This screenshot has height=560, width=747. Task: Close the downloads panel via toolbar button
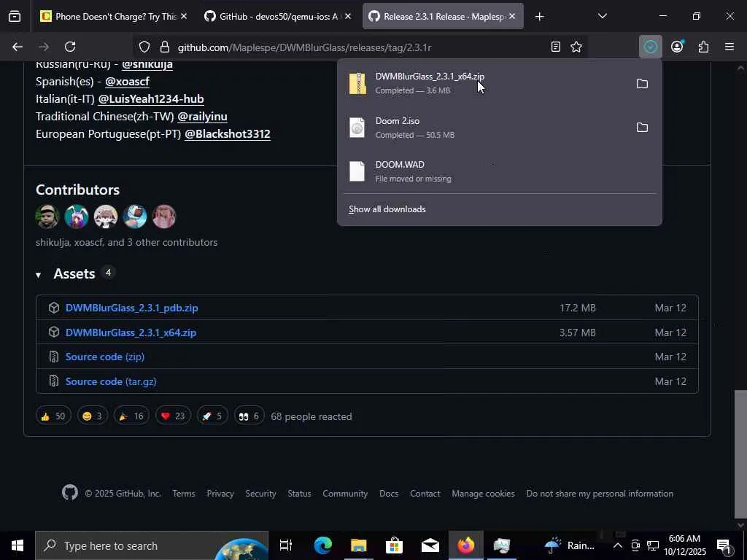[x=650, y=47]
